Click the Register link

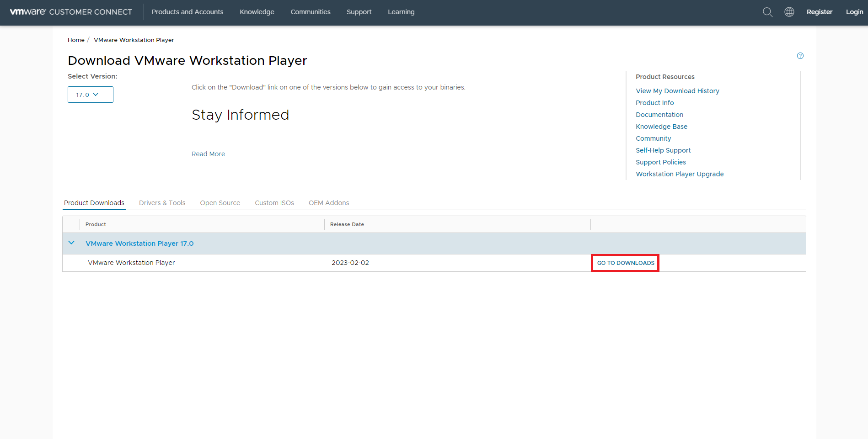pyautogui.click(x=820, y=12)
